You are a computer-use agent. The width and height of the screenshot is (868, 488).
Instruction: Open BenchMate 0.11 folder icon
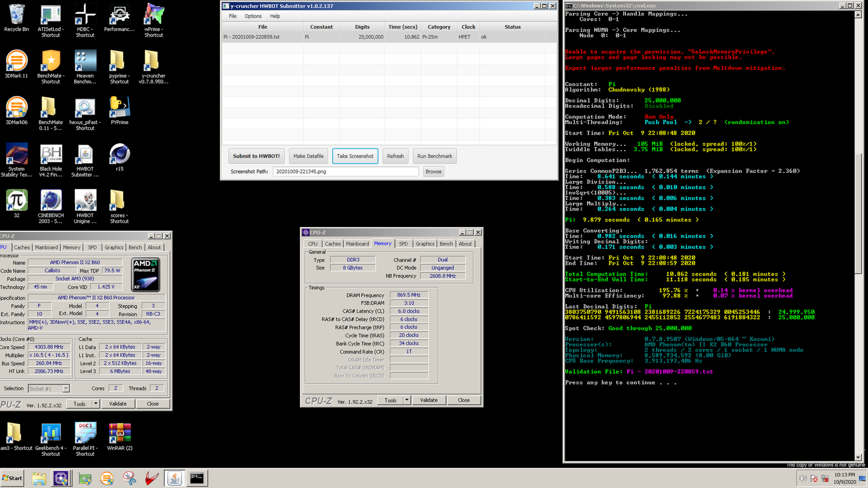[x=51, y=113]
